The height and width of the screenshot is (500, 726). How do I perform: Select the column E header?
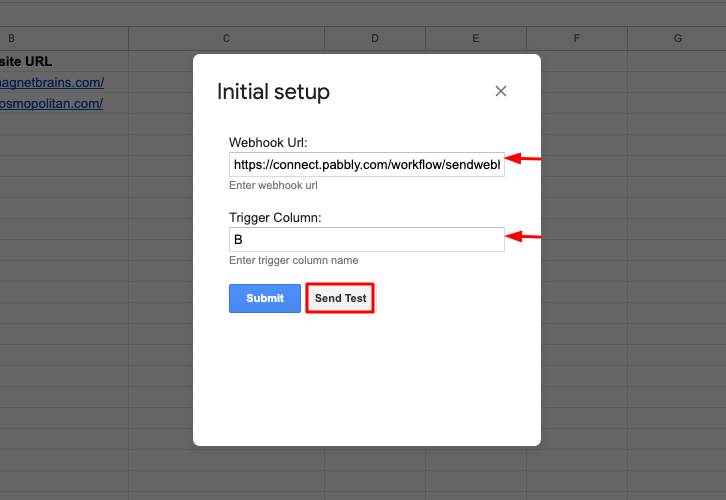click(x=476, y=39)
